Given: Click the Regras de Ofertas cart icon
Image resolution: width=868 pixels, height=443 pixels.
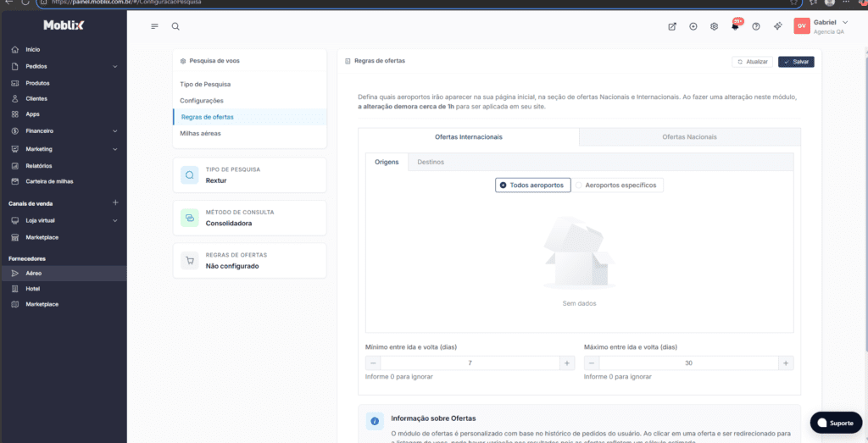Looking at the screenshot, I should click(x=189, y=261).
